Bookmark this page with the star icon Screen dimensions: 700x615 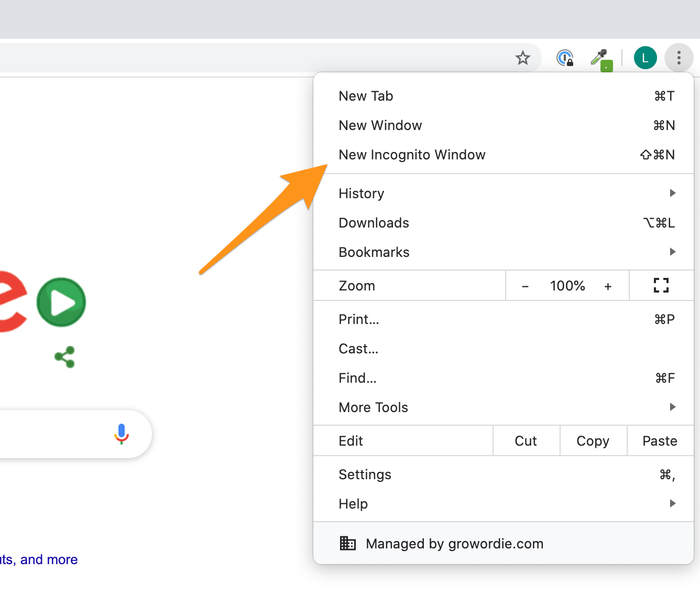(x=522, y=58)
